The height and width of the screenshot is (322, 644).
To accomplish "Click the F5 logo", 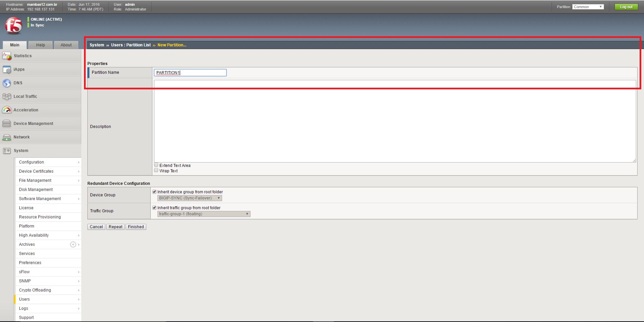I will pyautogui.click(x=14, y=26).
